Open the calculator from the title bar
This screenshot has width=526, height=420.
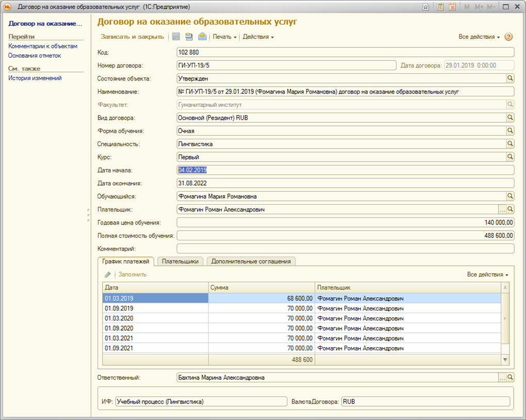pos(440,7)
